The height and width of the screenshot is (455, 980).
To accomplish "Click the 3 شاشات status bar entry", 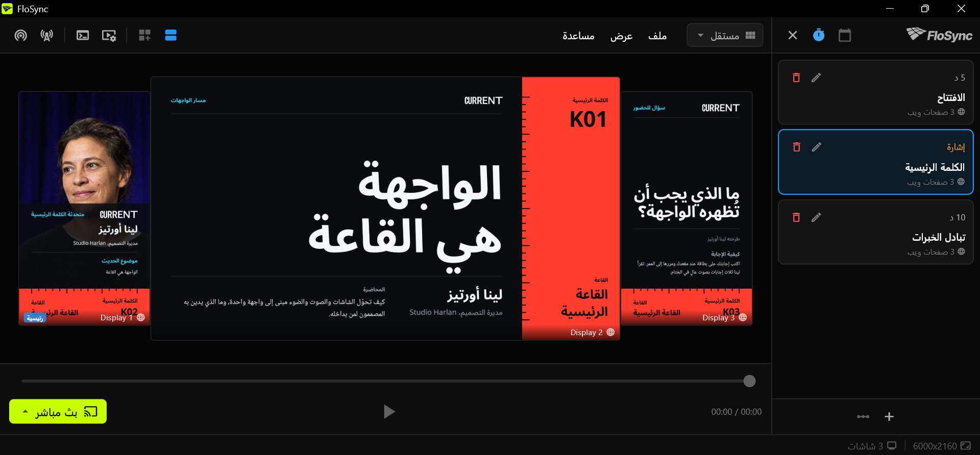I will pos(872,446).
